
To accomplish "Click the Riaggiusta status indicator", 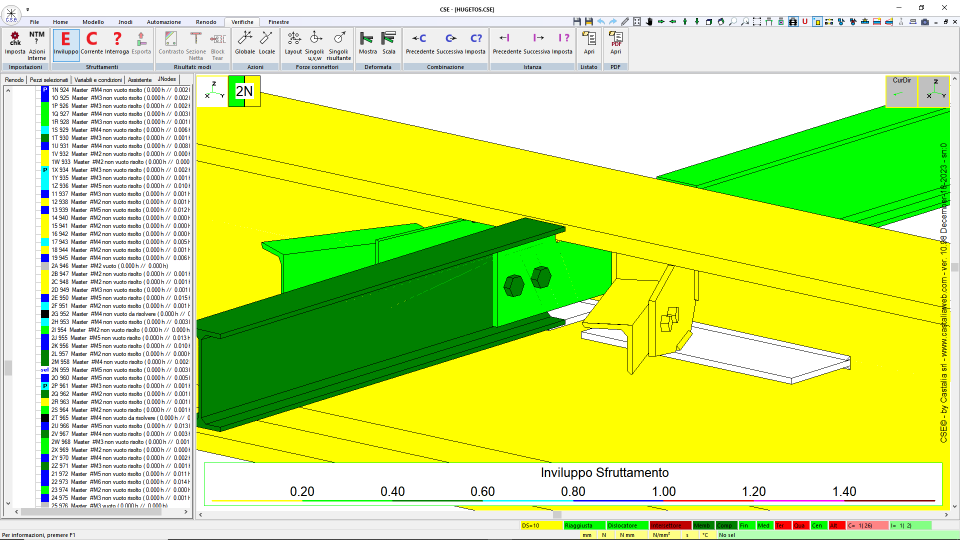I will pyautogui.click(x=583, y=525).
